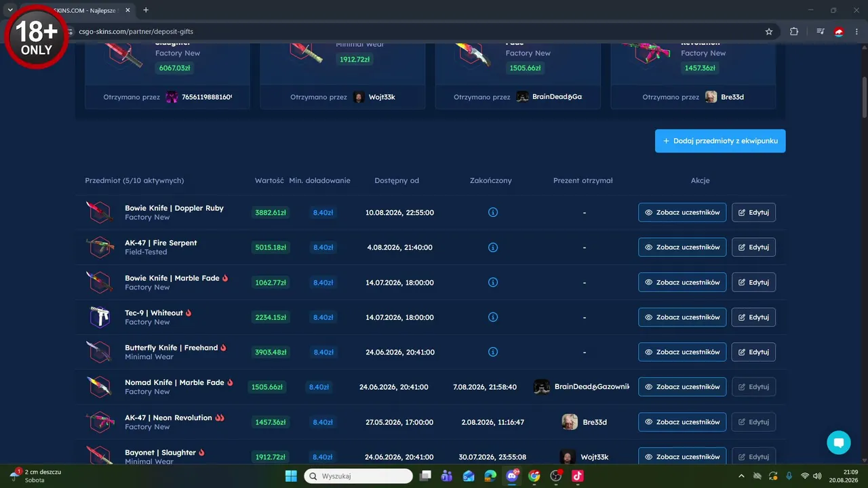
Task: Edit the Butterfly Knife Freehand gift
Action: (753, 352)
